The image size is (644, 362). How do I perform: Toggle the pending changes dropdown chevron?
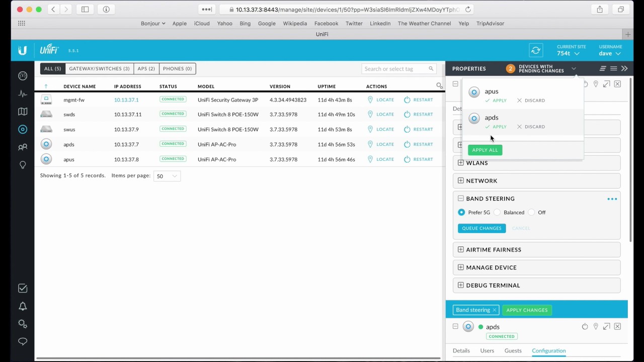[574, 69]
